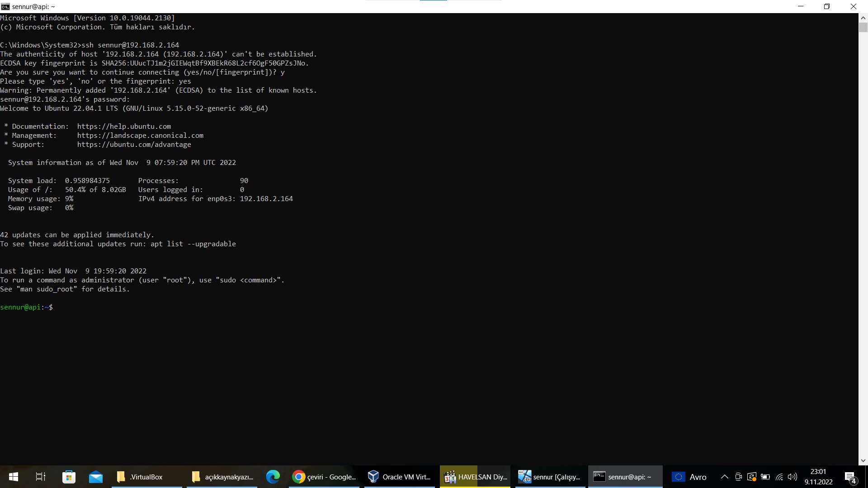Open the .VirtualBox folder window
Image resolution: width=868 pixels, height=488 pixels.
click(146, 477)
